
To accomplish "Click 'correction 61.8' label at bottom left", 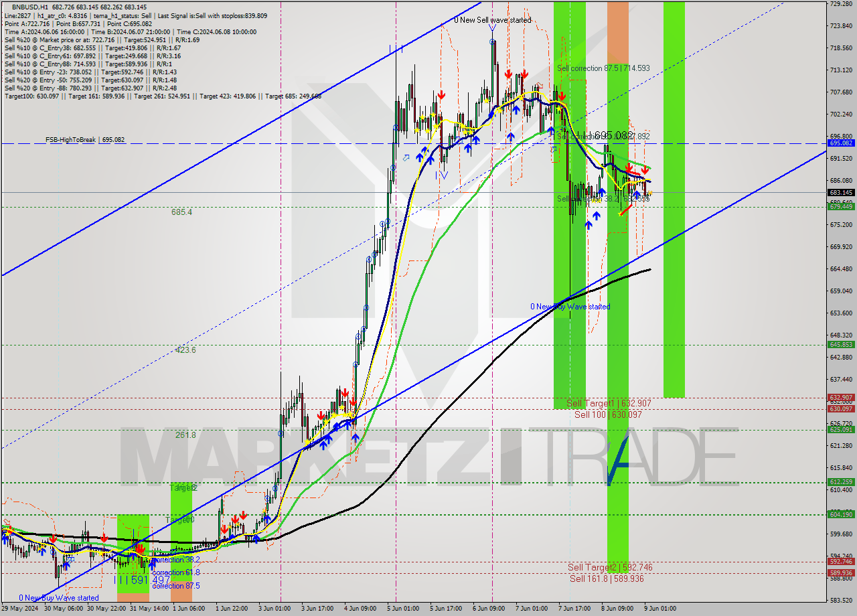I will pos(175,572).
